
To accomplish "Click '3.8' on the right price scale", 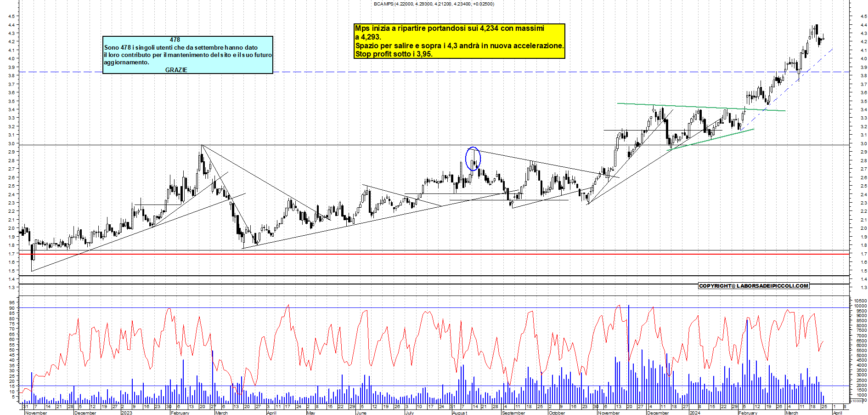I will point(864,76).
